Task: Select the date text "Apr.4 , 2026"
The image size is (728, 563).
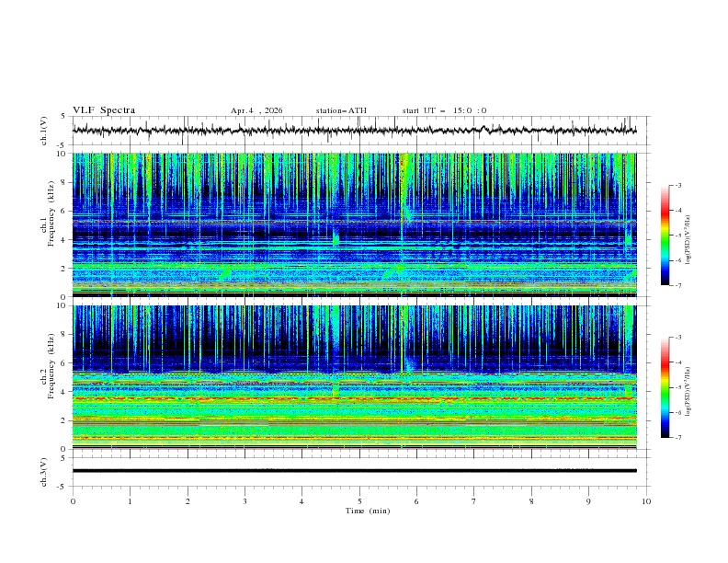Action: 256,110
